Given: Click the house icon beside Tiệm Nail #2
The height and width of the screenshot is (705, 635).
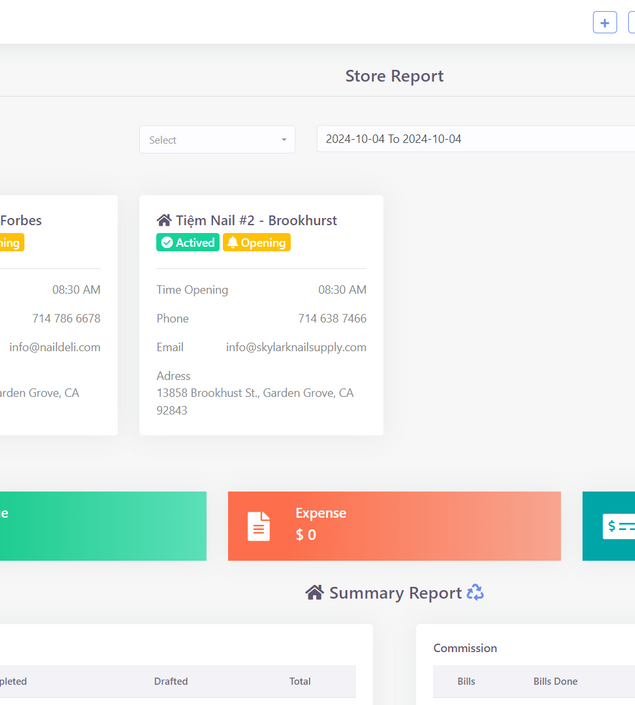Looking at the screenshot, I should 164,220.
